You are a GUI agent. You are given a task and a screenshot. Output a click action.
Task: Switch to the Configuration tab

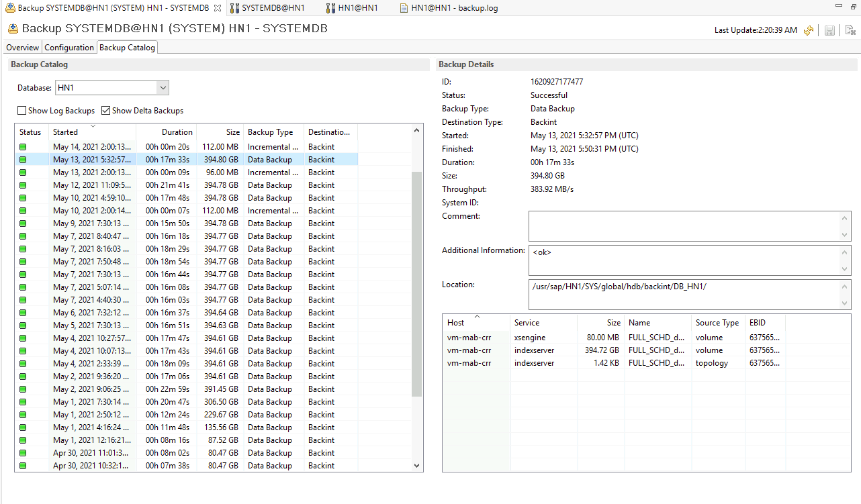tap(69, 47)
